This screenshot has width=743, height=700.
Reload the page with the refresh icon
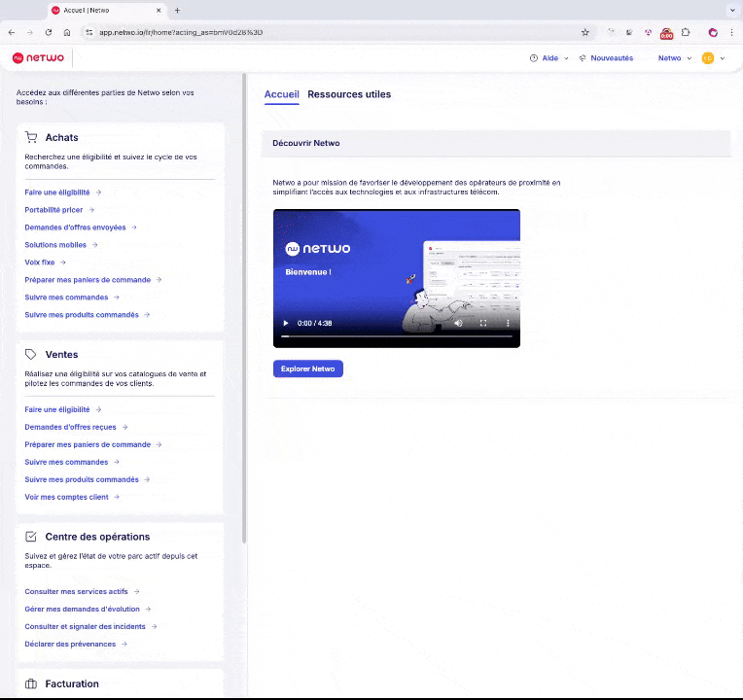(49, 32)
